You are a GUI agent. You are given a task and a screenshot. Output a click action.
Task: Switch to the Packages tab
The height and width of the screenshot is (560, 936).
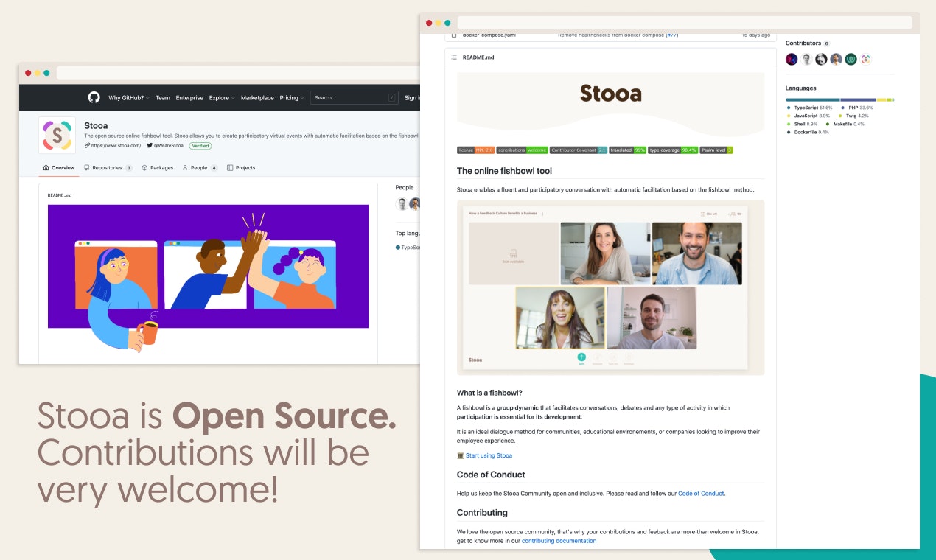coord(158,168)
